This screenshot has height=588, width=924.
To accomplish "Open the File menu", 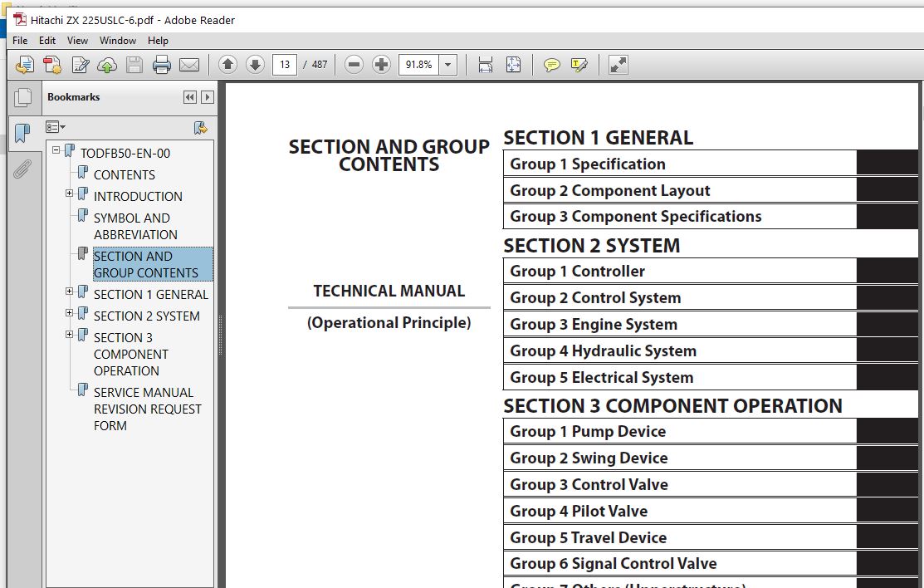I will click(x=20, y=40).
